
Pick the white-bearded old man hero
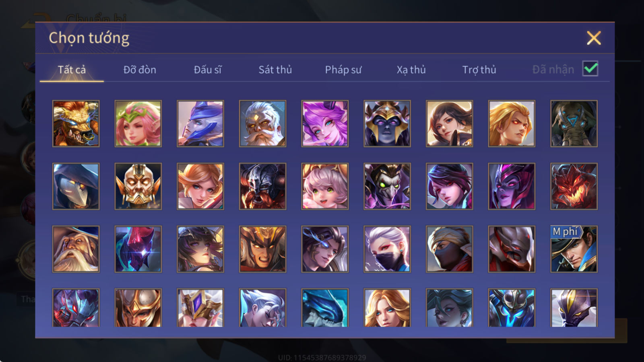point(262,123)
